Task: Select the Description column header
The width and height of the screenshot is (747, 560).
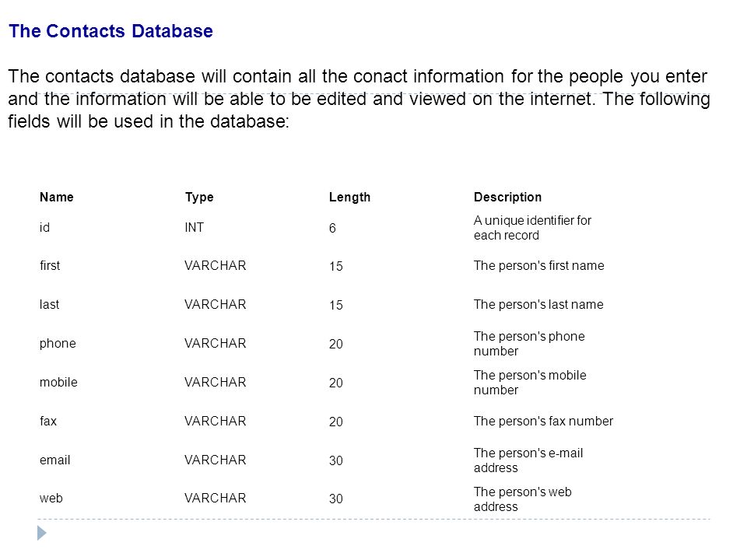Action: point(507,197)
